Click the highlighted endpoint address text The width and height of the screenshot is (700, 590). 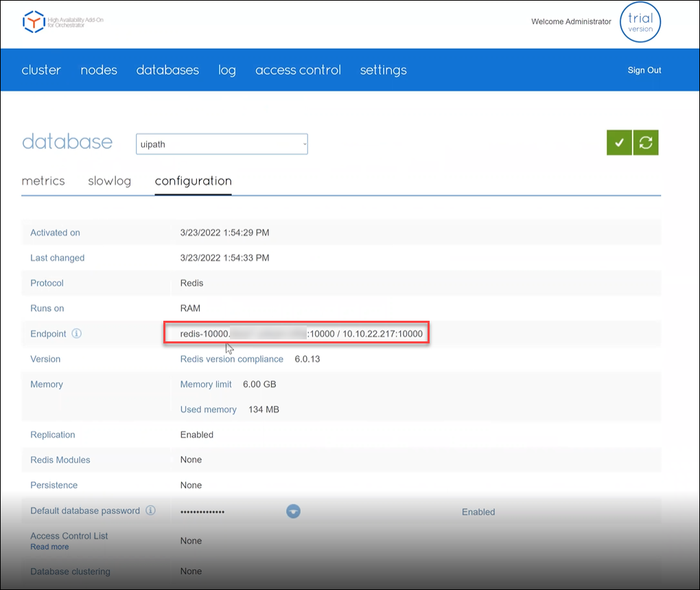tap(296, 334)
